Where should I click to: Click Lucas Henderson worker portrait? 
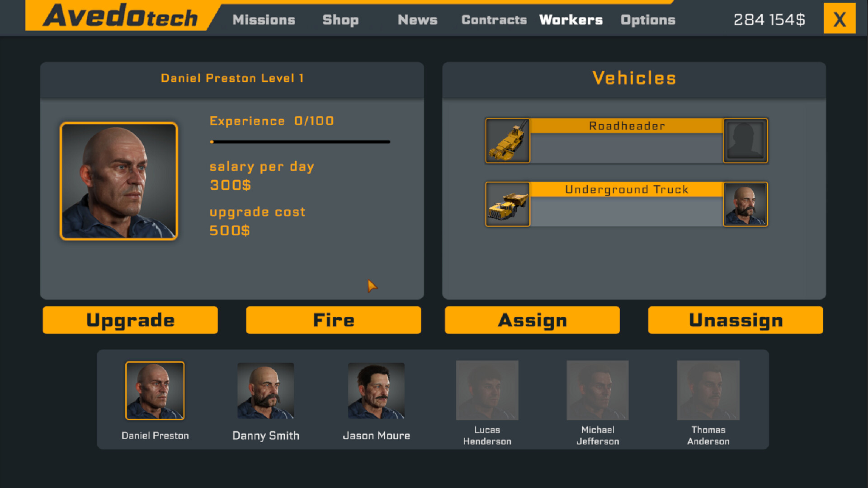pyautogui.click(x=486, y=390)
